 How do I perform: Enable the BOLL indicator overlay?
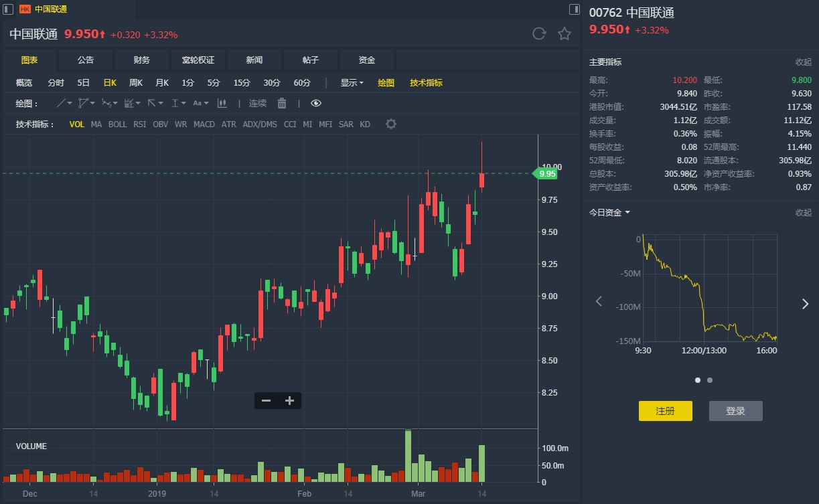[117, 124]
